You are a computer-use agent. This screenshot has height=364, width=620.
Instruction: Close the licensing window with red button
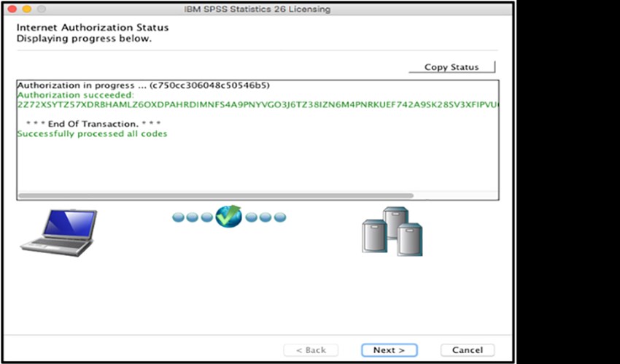(12, 9)
